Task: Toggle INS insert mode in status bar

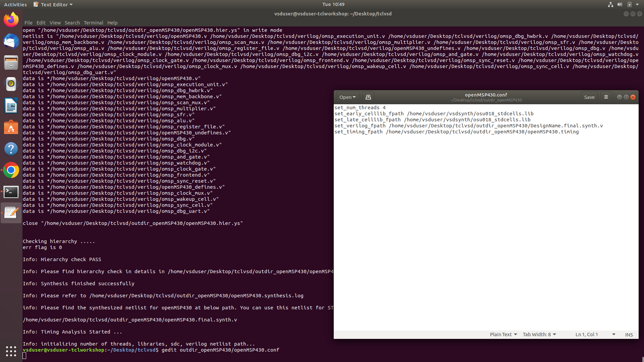Action: click(629, 335)
